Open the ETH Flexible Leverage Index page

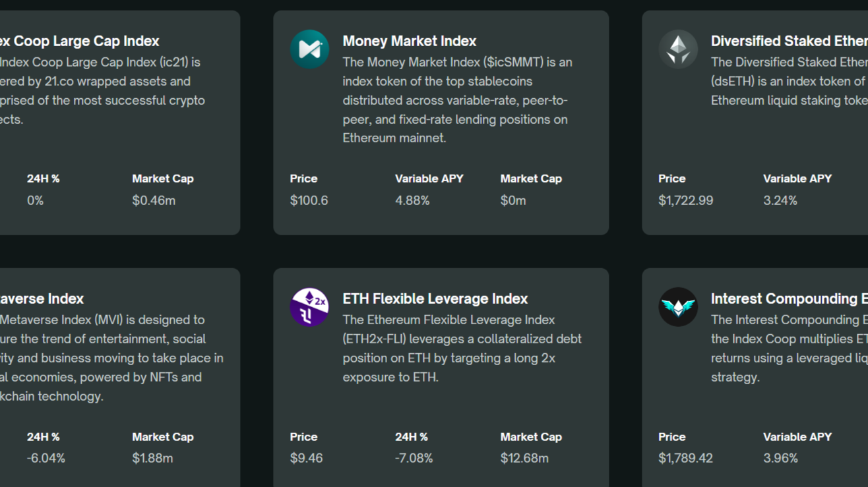[x=435, y=298]
